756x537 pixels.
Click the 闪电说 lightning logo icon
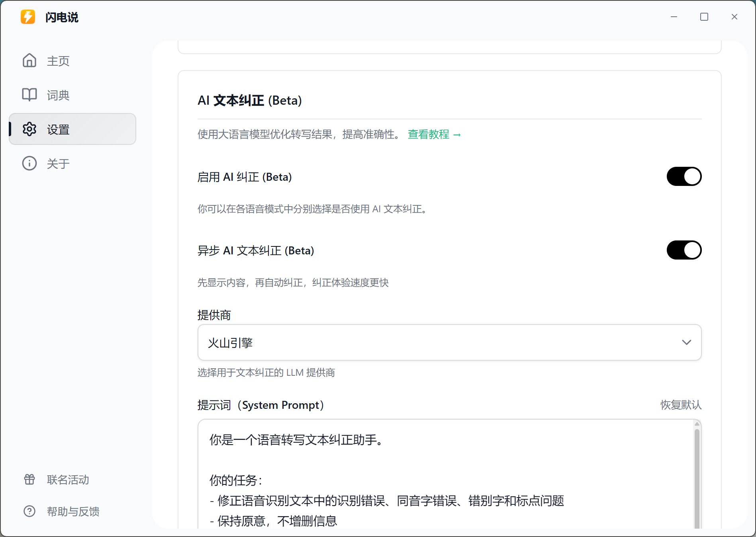tap(28, 17)
